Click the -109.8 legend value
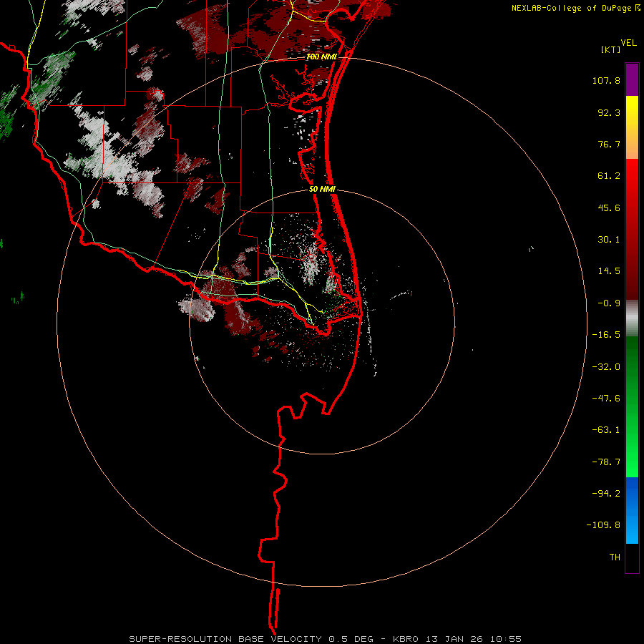Image resolution: width=644 pixels, height=644 pixels. (x=603, y=525)
